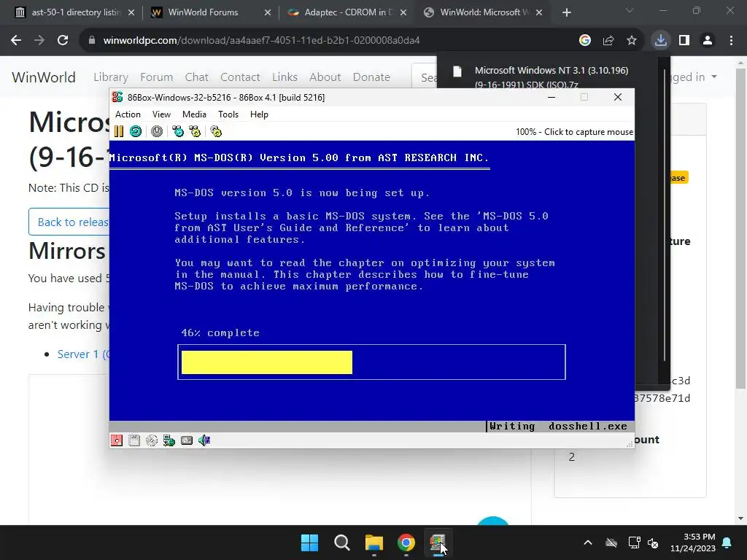Image resolution: width=747 pixels, height=560 pixels.
Task: Click the Chrome address bar URL
Action: 261,40
